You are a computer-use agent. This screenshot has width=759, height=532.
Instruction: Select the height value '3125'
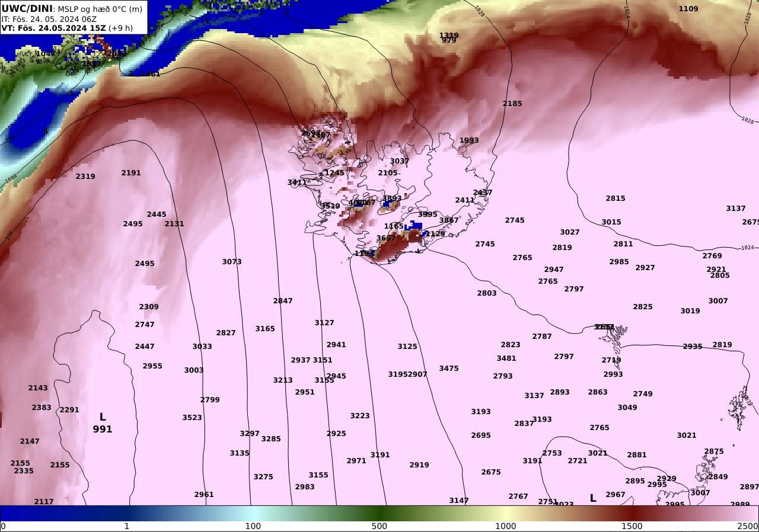(x=407, y=347)
